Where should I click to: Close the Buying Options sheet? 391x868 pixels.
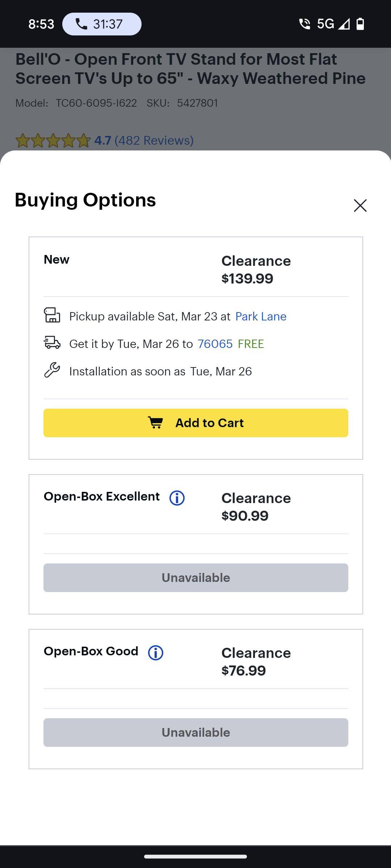pyautogui.click(x=360, y=205)
